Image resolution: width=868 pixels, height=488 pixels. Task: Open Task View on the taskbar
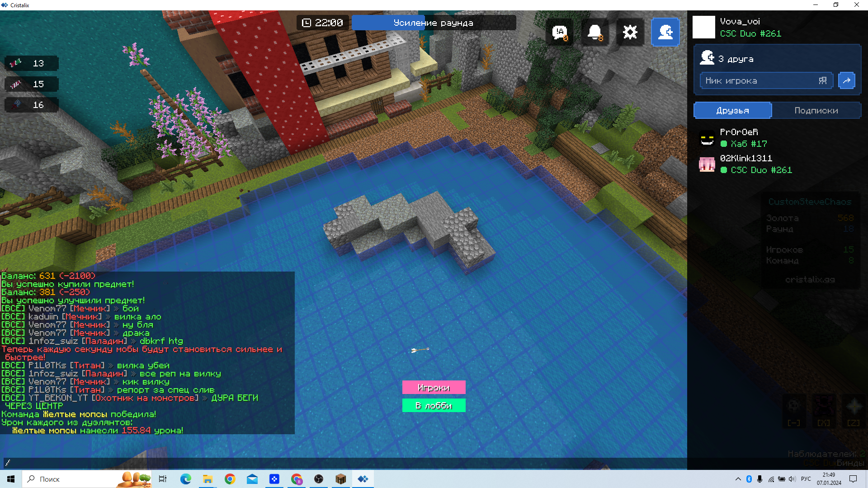pyautogui.click(x=163, y=479)
